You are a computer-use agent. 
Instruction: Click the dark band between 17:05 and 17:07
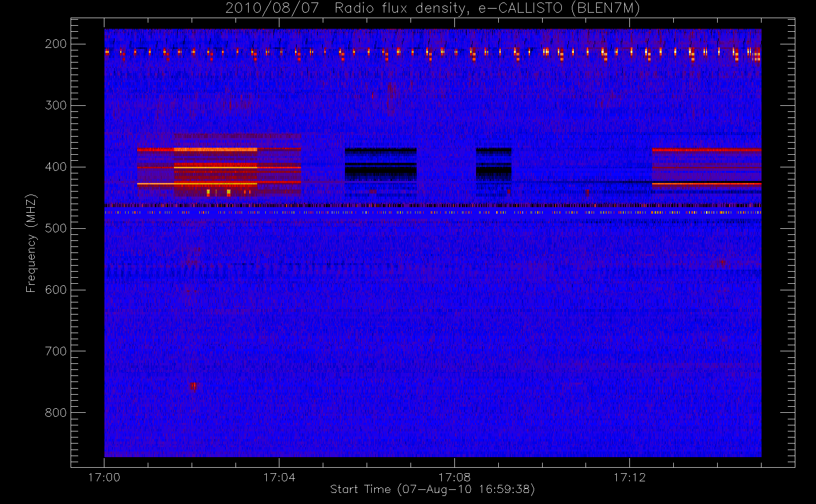(x=381, y=164)
